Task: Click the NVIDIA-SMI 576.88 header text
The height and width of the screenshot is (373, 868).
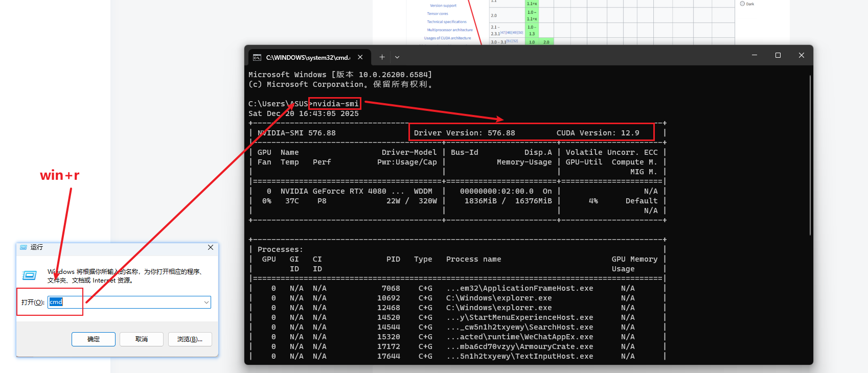Action: click(x=296, y=133)
